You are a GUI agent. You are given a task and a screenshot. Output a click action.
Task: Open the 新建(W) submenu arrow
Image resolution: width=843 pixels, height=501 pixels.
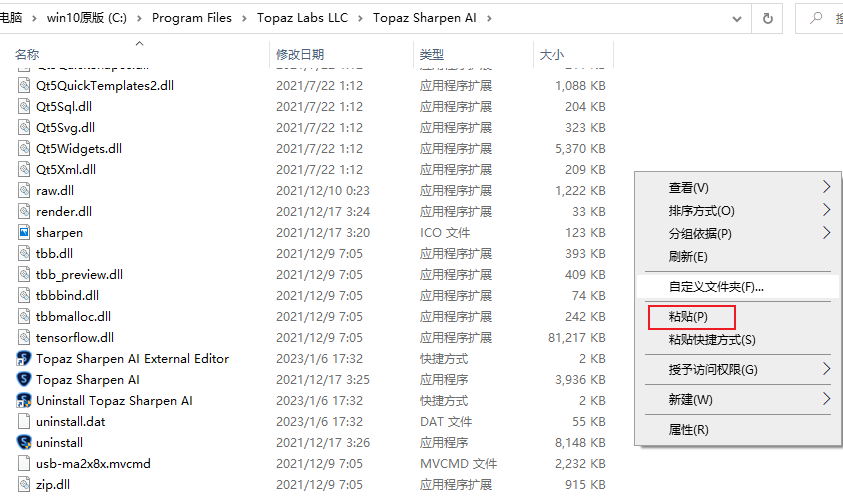coord(826,399)
